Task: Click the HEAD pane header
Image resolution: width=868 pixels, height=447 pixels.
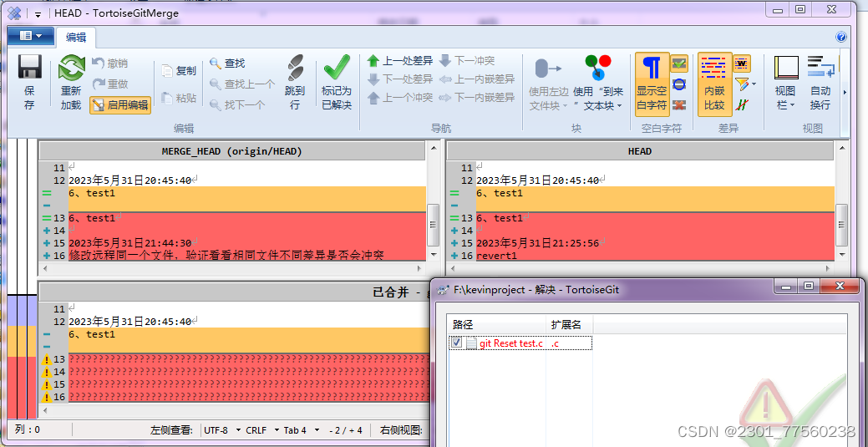Action: pos(639,151)
